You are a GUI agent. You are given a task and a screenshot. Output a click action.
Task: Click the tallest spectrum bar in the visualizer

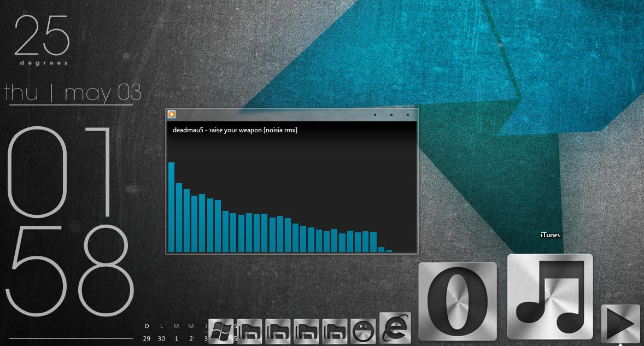[172, 208]
